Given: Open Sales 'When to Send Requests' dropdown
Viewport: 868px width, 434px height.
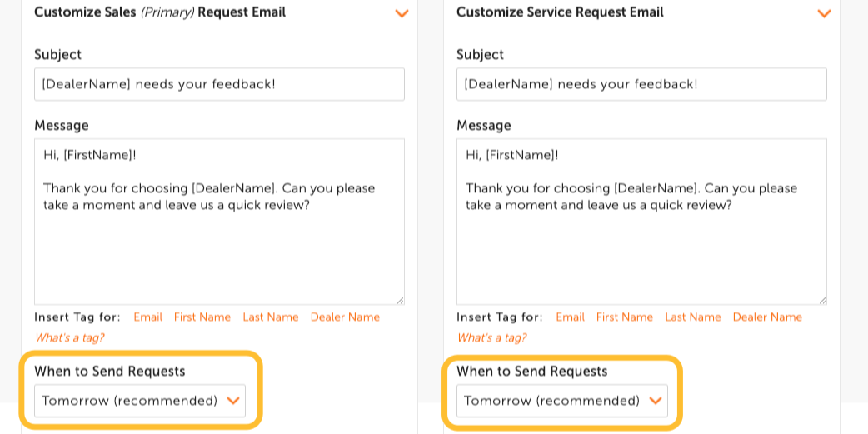Looking at the screenshot, I should tap(140, 401).
